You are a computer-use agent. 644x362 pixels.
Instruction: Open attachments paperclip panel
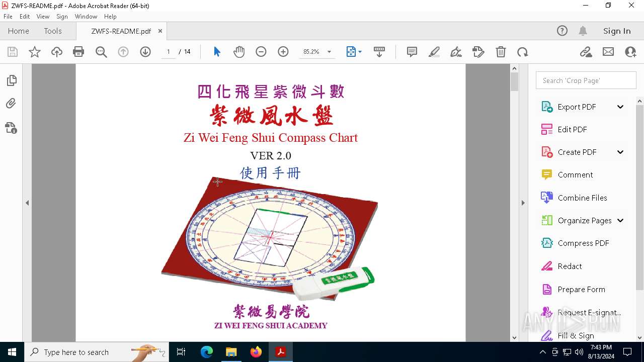coord(11,104)
